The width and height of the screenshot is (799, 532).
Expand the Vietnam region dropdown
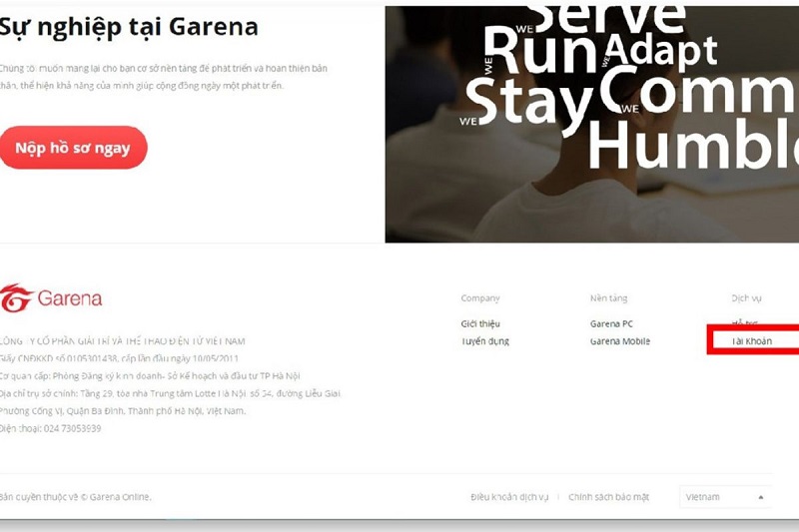725,497
